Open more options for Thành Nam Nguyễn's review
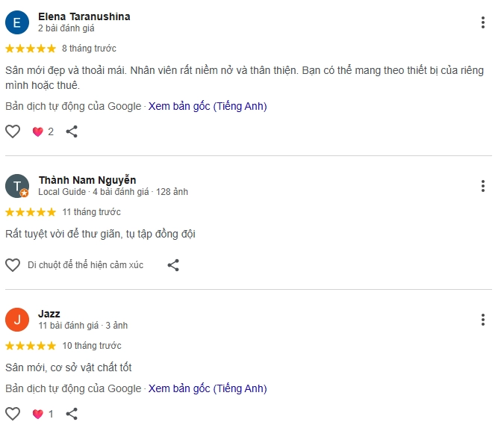504x425 pixels. (x=483, y=186)
